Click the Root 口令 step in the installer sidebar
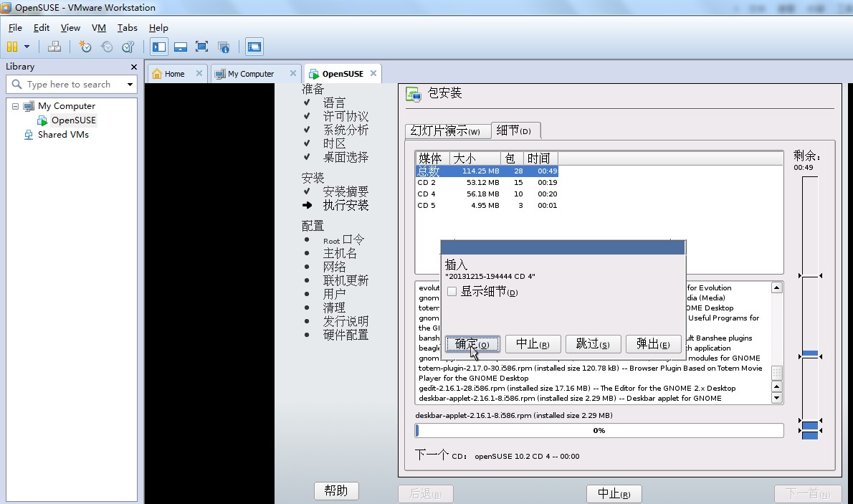This screenshot has width=853, height=504. pos(344,240)
